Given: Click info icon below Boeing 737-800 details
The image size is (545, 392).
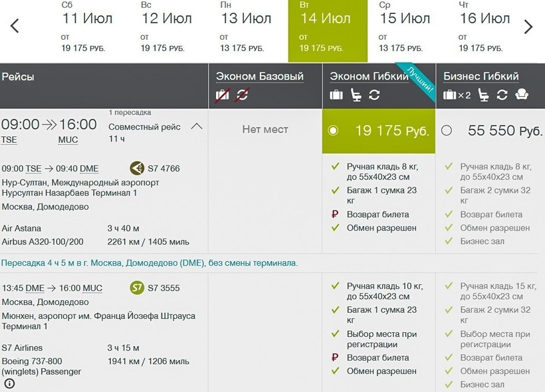Looking at the screenshot, I should click(x=9, y=383).
